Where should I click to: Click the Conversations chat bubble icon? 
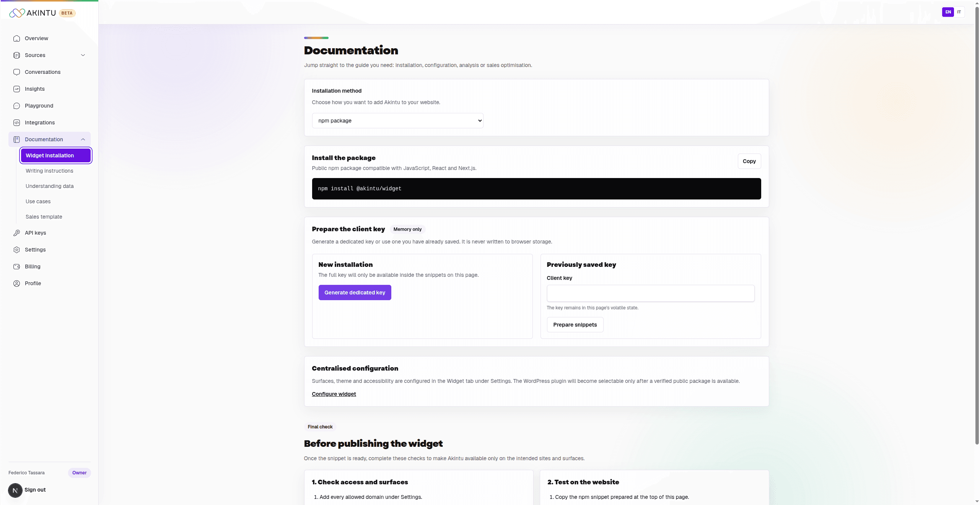point(16,72)
